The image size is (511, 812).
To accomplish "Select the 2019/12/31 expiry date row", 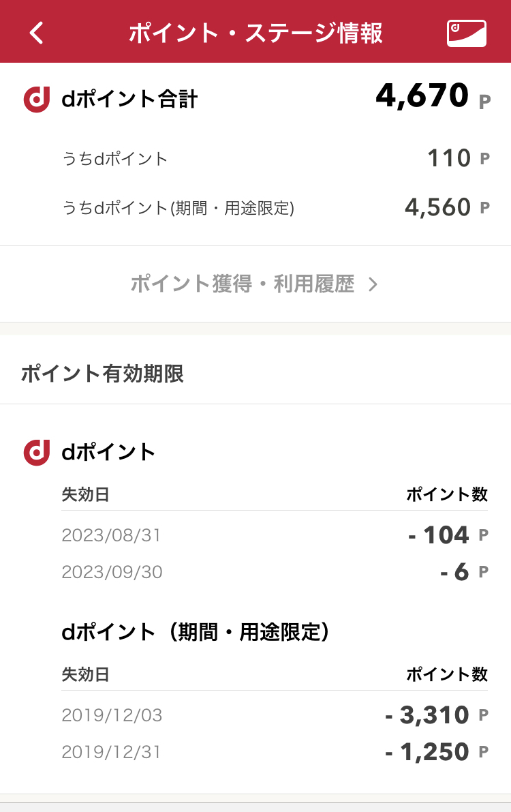I will [x=112, y=752].
